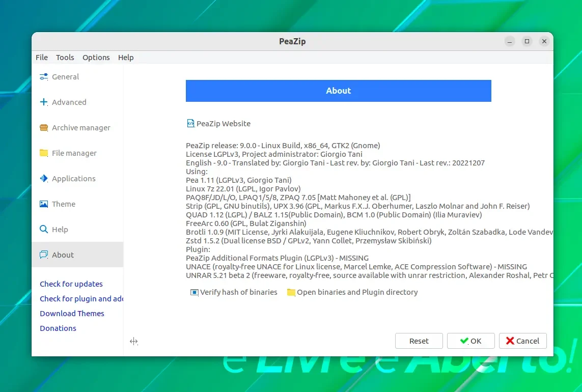
Task: Select the Advanced plus icon
Action: tap(44, 102)
